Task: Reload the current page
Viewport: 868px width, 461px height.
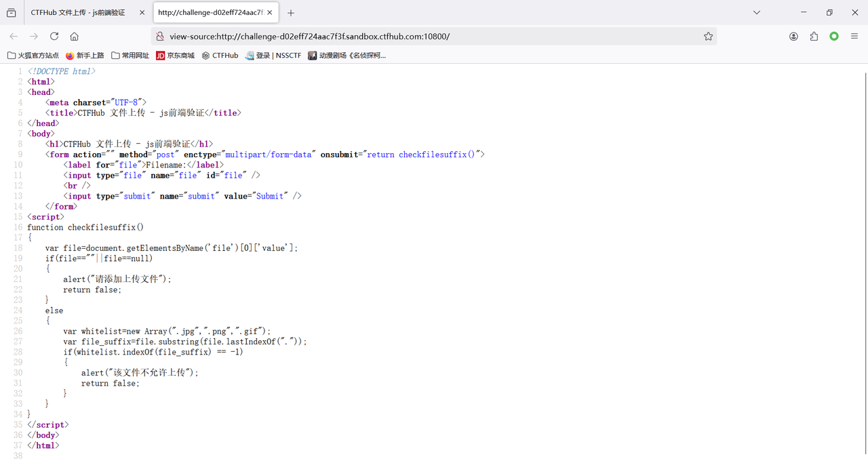Action: coord(54,37)
